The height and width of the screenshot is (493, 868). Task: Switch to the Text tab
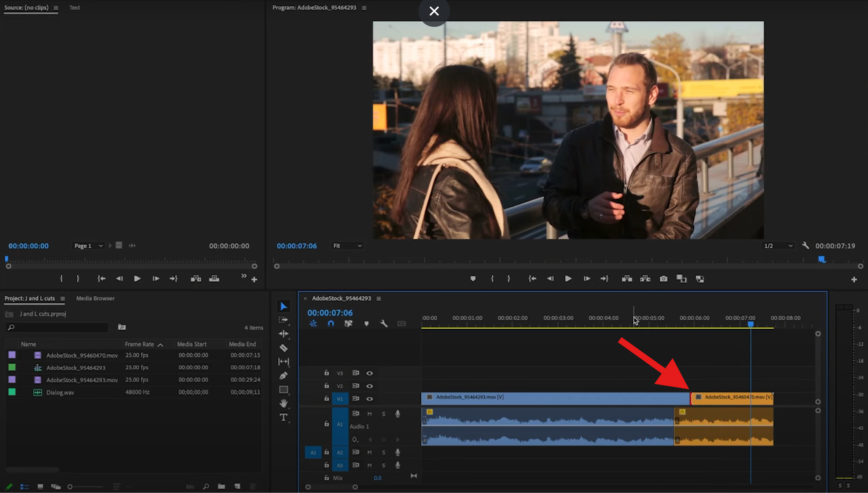point(75,8)
